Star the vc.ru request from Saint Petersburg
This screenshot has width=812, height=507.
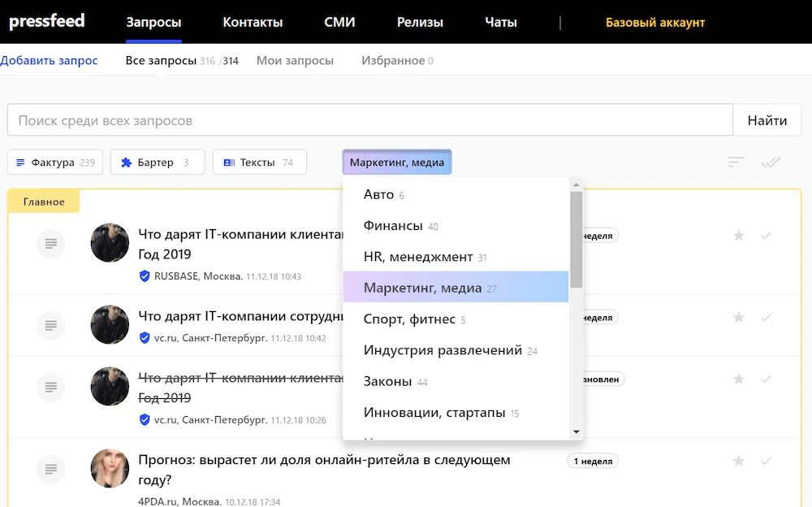(739, 317)
